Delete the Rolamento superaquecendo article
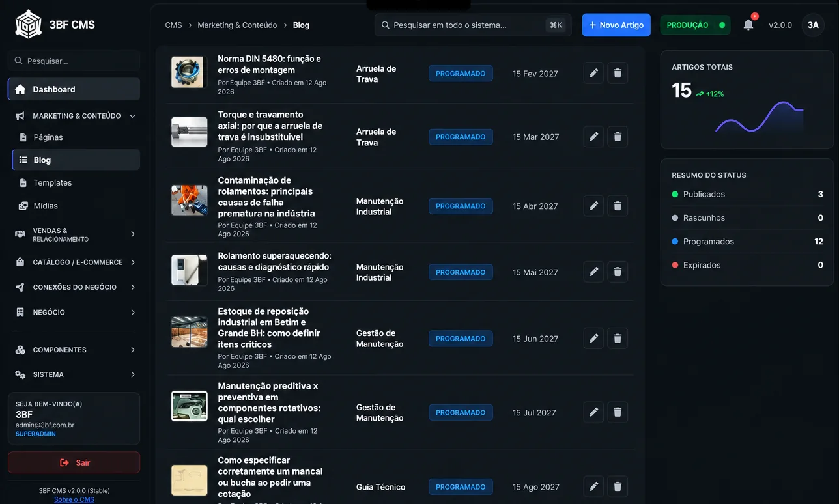 click(618, 272)
